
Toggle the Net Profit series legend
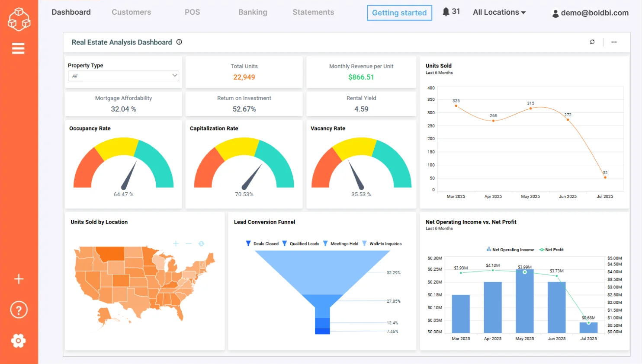coord(552,249)
